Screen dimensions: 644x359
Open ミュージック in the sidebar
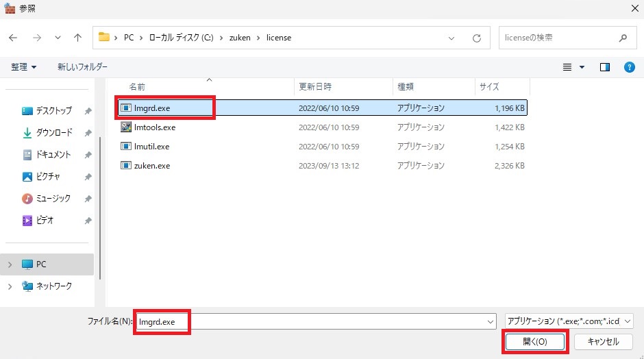[46, 199]
